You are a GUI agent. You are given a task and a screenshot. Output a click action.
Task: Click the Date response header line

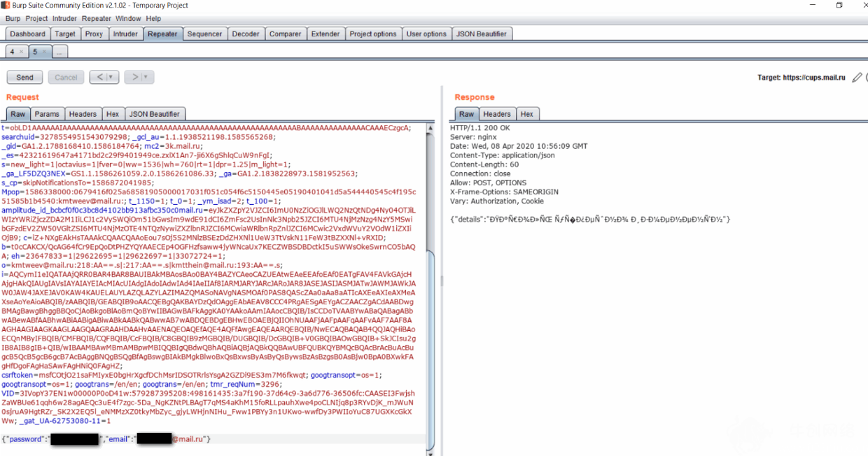(x=519, y=146)
